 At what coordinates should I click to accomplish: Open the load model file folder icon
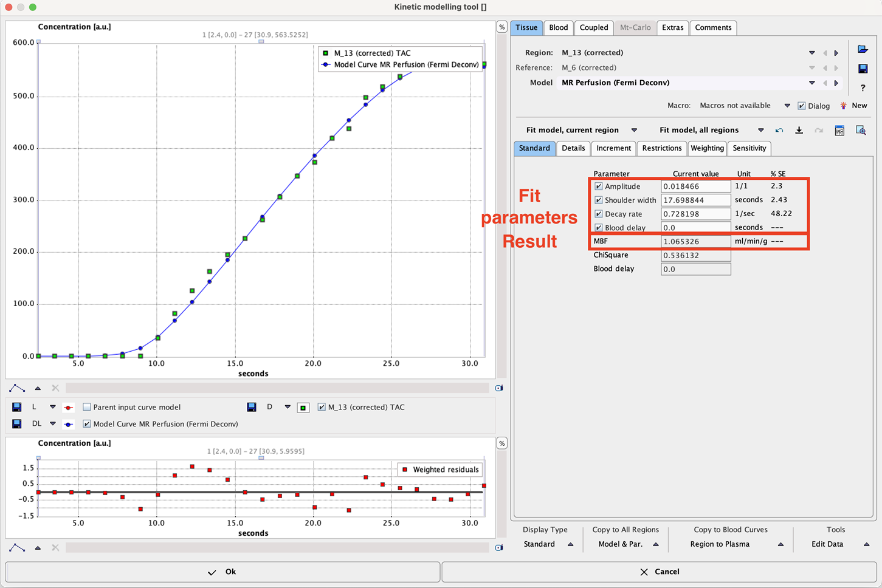tap(863, 49)
